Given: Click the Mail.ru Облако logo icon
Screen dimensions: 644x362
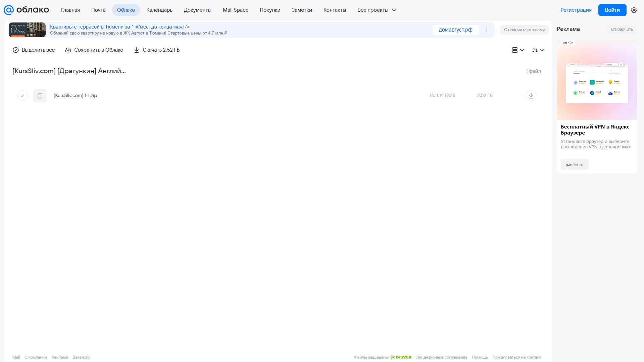Looking at the screenshot, I should click(x=9, y=10).
